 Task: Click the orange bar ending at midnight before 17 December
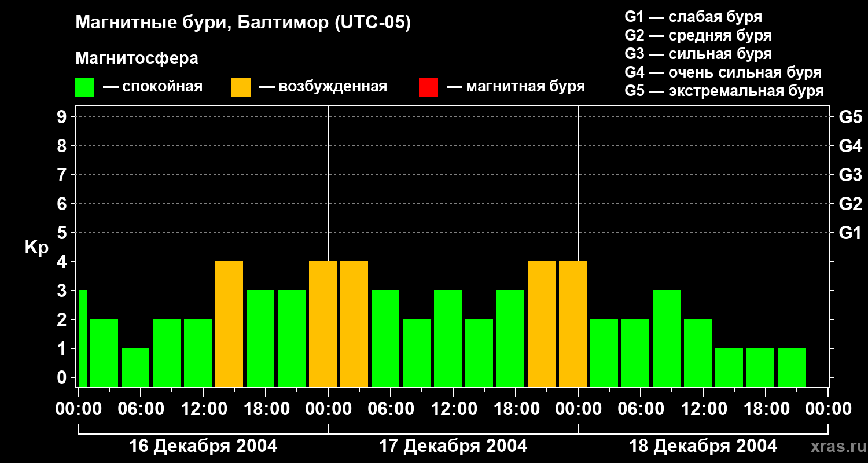tap(323, 324)
